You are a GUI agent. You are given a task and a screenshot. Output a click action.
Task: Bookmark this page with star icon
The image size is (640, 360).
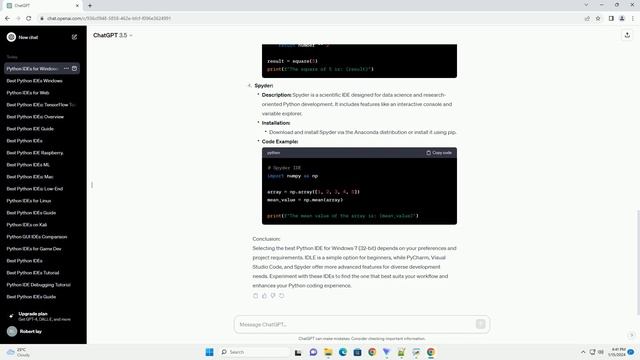(598, 18)
